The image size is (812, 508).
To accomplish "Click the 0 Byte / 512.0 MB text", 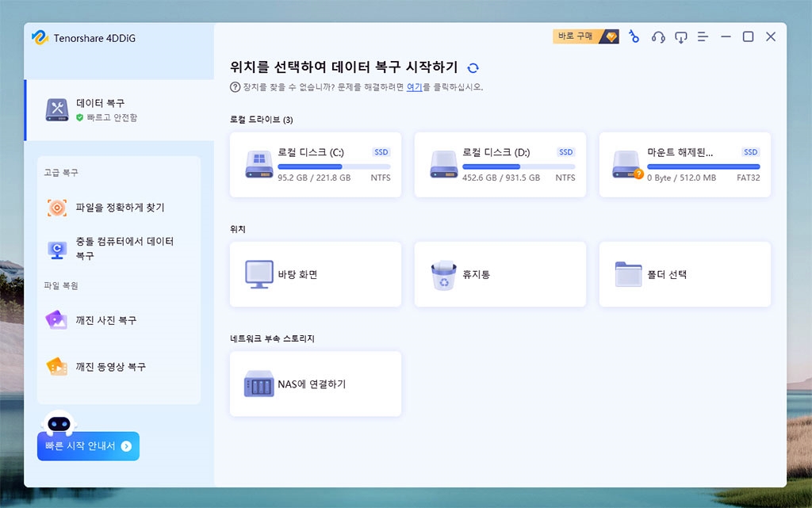I will 681,178.
